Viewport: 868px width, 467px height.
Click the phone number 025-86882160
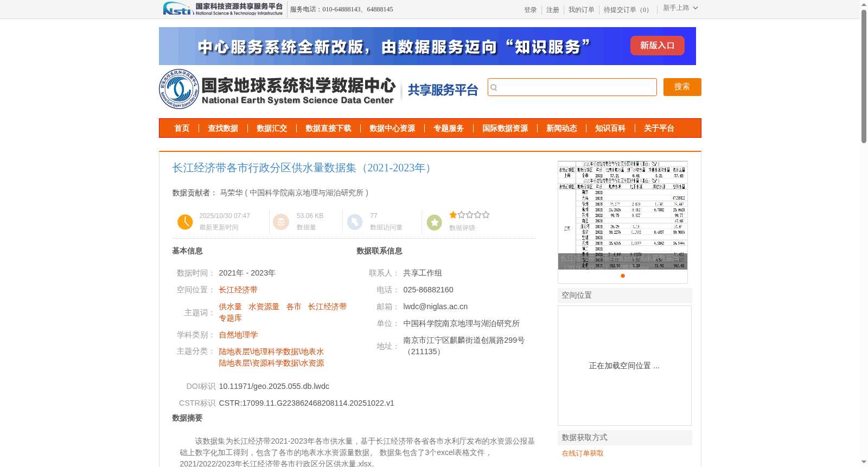tap(428, 290)
